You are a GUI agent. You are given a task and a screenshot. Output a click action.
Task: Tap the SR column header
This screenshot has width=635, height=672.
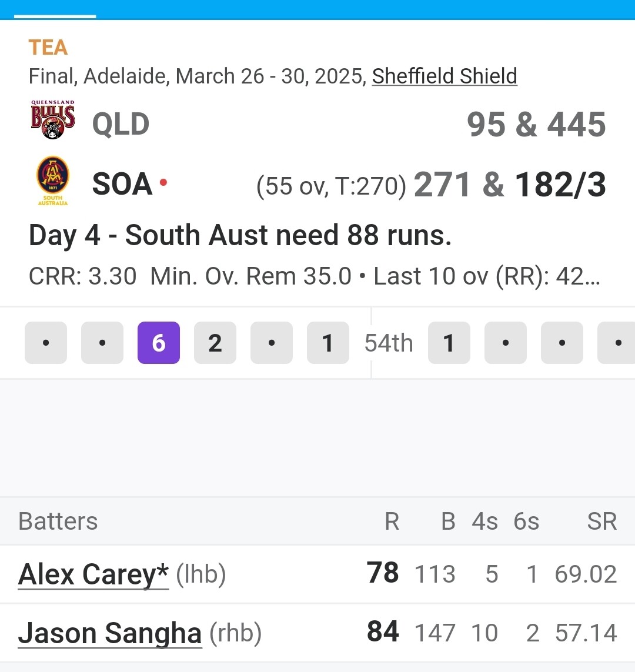point(601,521)
